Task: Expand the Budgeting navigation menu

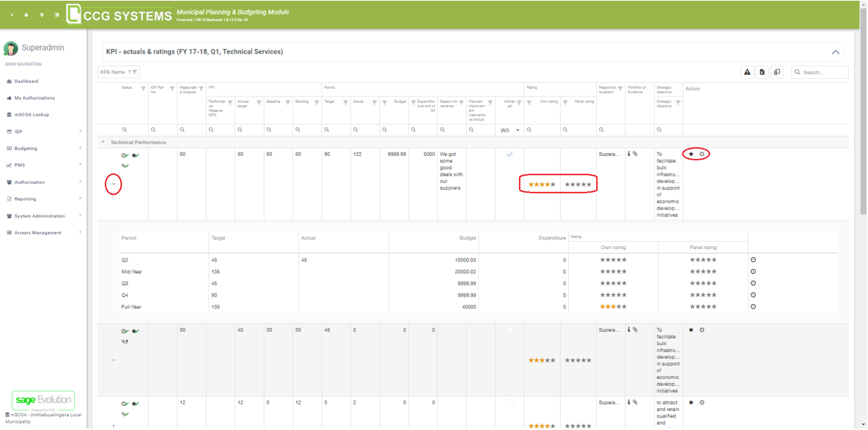Action: 26,148
